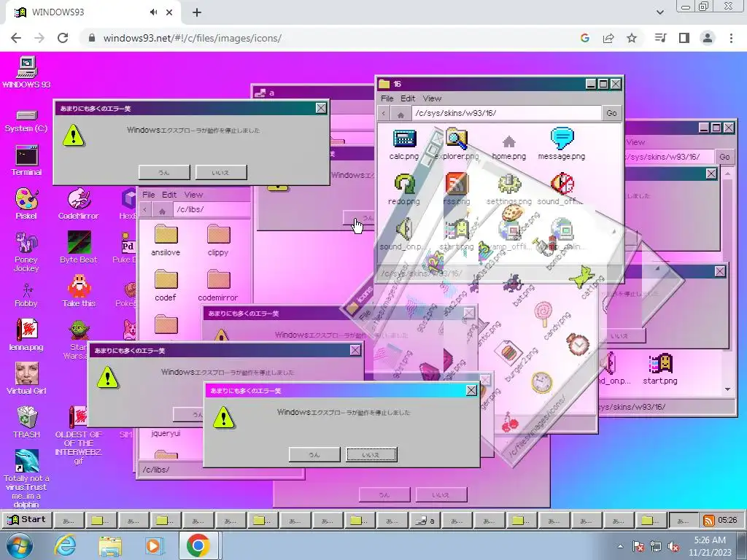Click いいえ in the top-left error dialog

tap(221, 172)
